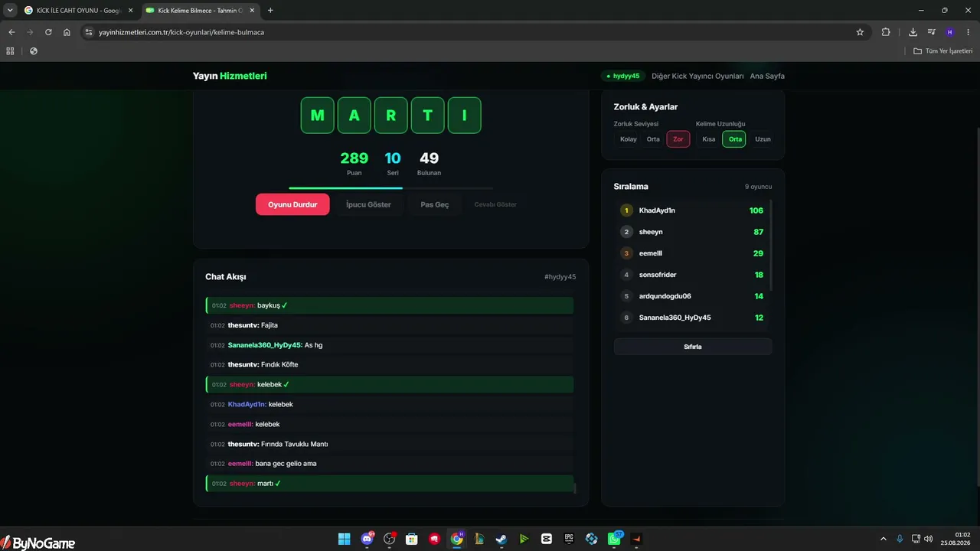Click the browser forward arrow

[x=30, y=32]
